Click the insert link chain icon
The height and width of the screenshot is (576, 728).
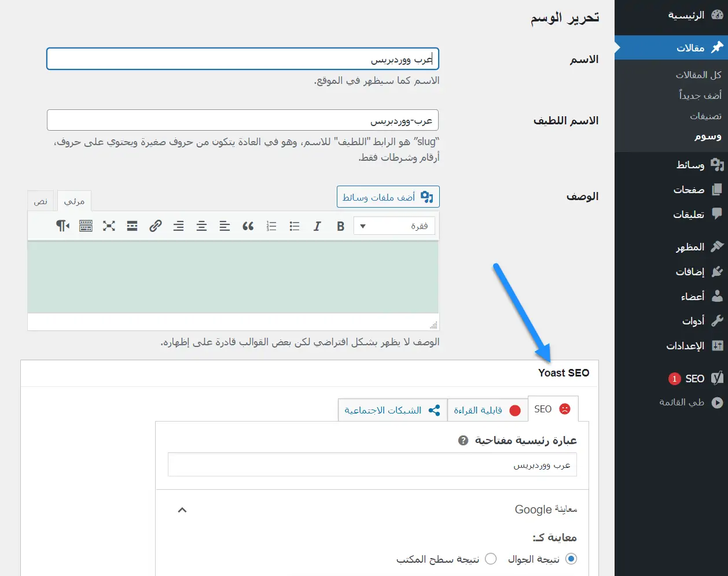point(155,226)
